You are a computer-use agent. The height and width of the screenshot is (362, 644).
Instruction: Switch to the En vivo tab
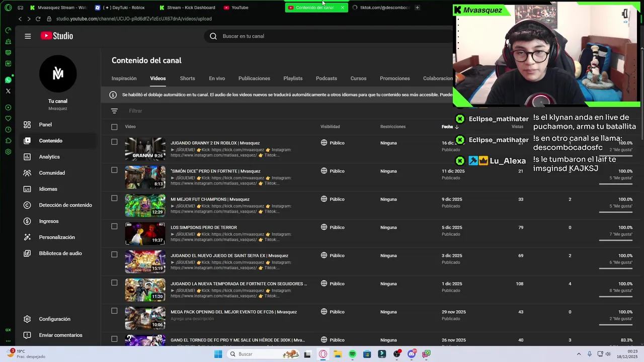(x=217, y=78)
